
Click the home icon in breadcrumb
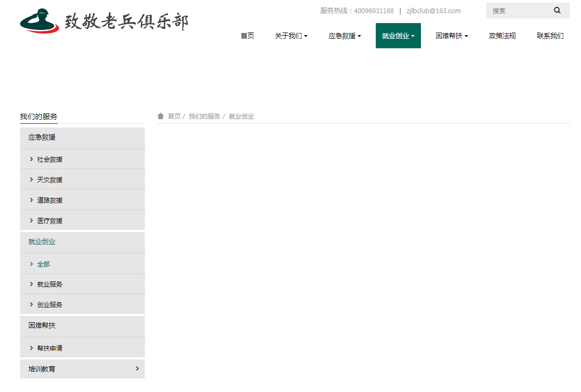161,116
